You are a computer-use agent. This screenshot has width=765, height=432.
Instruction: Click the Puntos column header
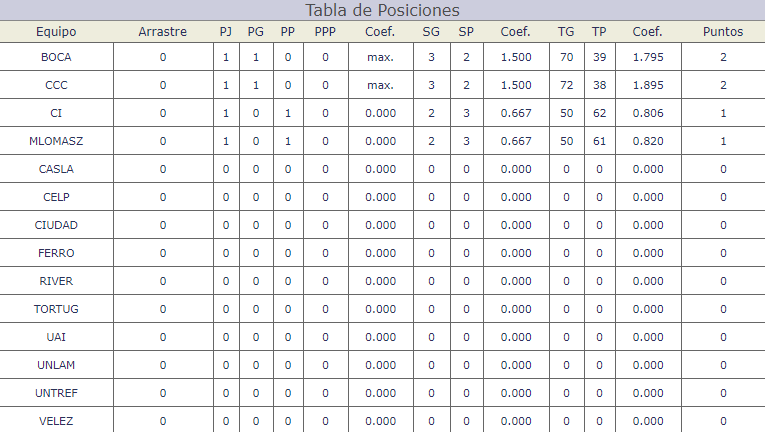point(723,32)
